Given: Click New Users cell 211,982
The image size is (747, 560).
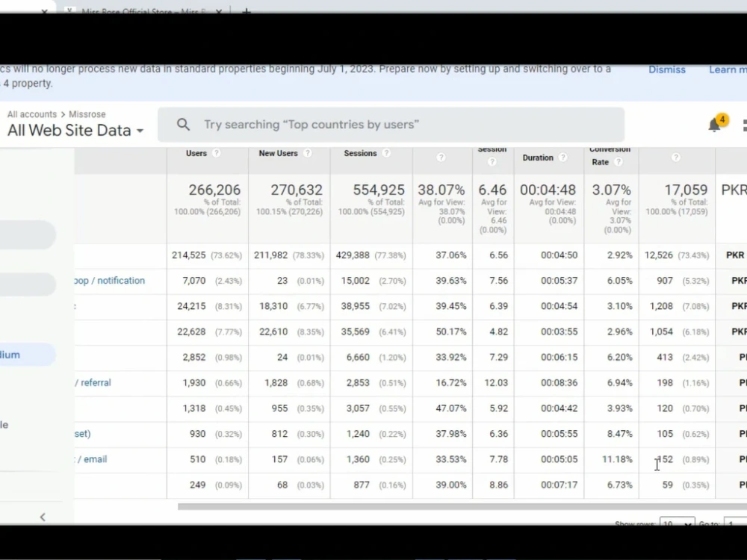Looking at the screenshot, I should tap(270, 255).
